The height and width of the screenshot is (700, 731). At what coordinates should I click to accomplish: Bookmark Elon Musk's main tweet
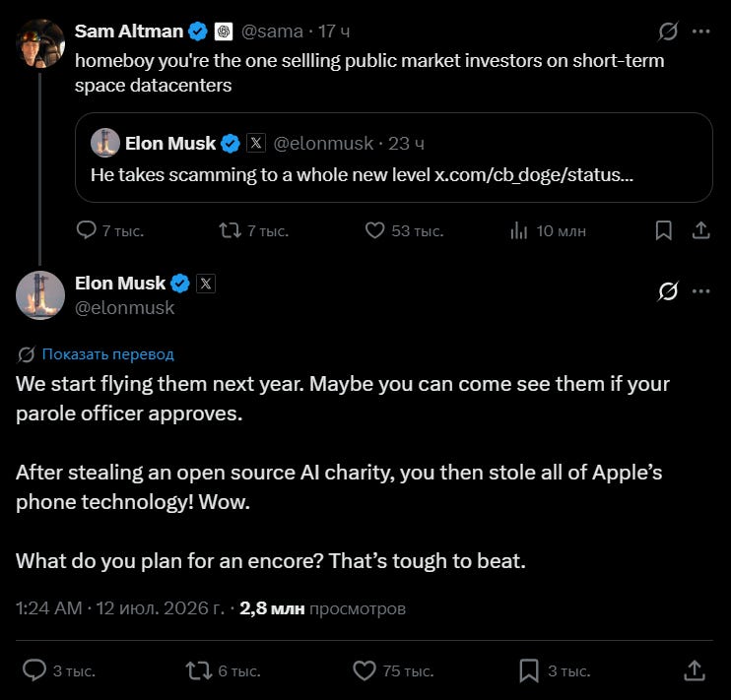tap(529, 670)
